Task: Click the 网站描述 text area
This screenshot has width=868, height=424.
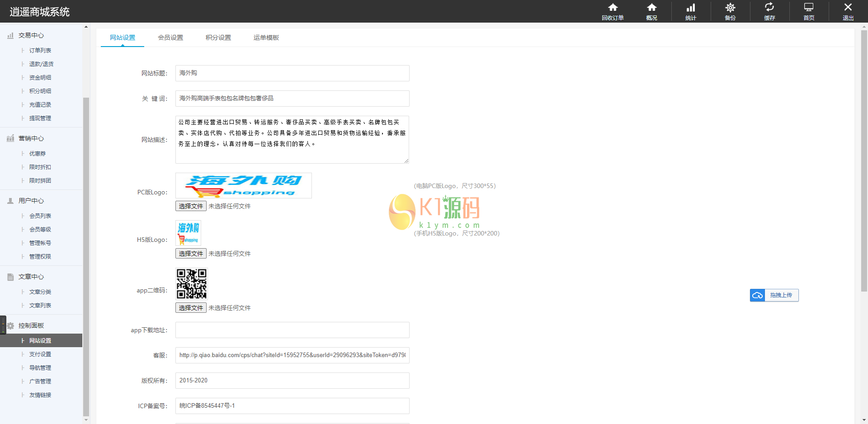Action: click(292, 140)
